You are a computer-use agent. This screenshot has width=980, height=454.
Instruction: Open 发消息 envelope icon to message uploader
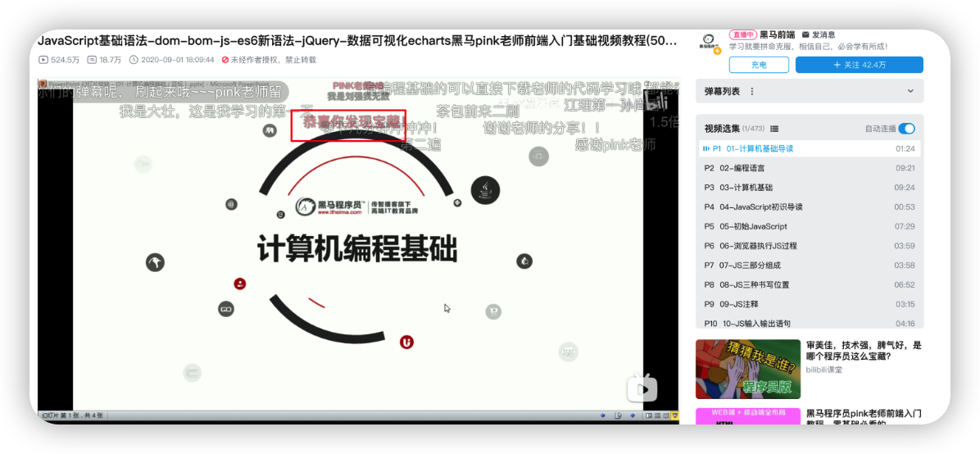[805, 34]
